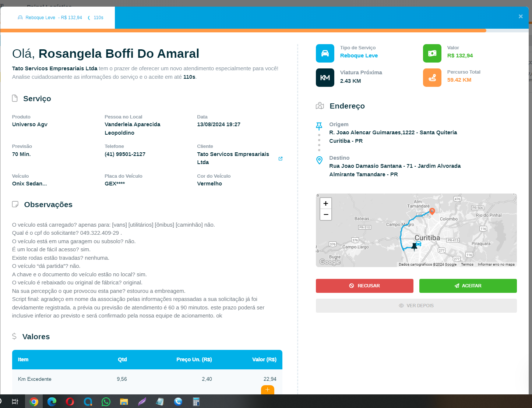Click the Curitiba label on the map

(x=427, y=238)
